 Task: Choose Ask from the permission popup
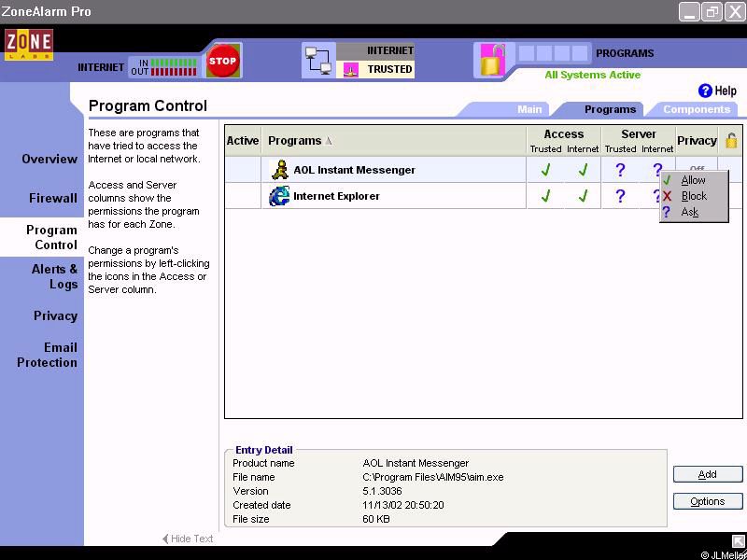click(x=694, y=212)
